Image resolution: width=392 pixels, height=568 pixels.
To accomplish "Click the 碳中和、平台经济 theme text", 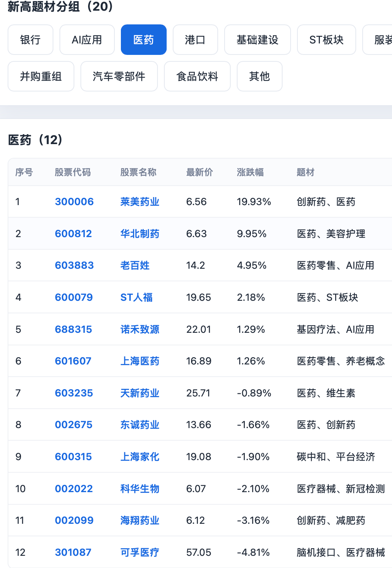I will (336, 457).
